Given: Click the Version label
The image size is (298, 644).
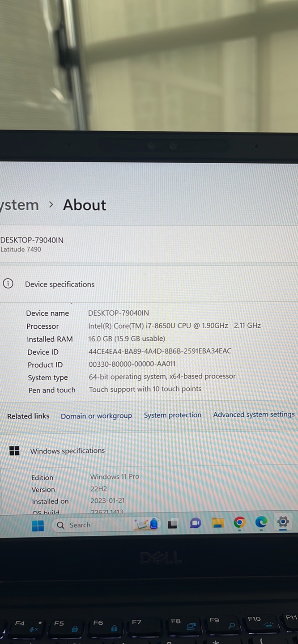Looking at the screenshot, I should click(x=43, y=490).
